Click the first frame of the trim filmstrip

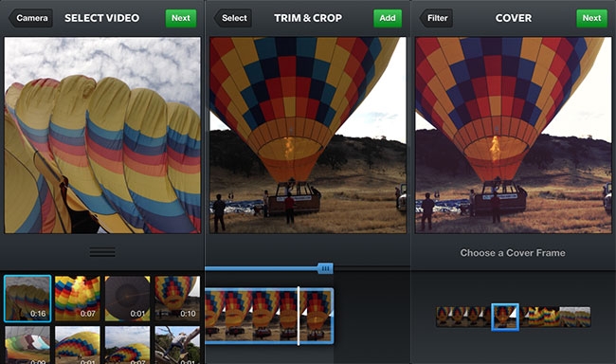pos(214,316)
